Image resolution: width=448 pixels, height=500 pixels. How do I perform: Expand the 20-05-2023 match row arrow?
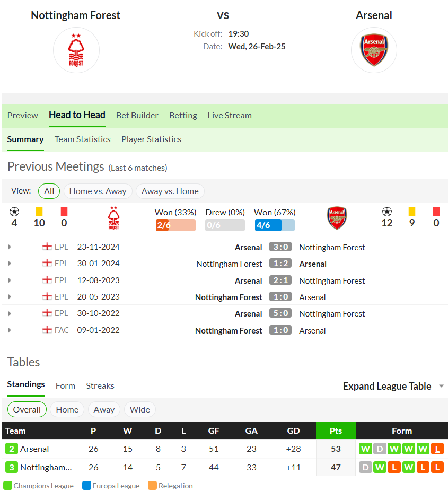pos(10,296)
